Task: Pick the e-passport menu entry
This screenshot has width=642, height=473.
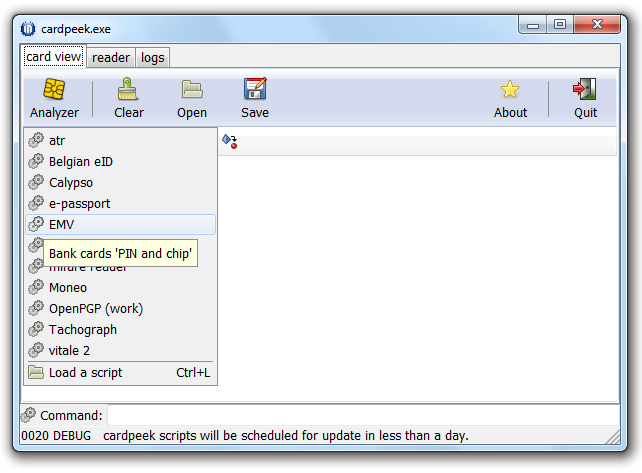Action: tap(79, 204)
